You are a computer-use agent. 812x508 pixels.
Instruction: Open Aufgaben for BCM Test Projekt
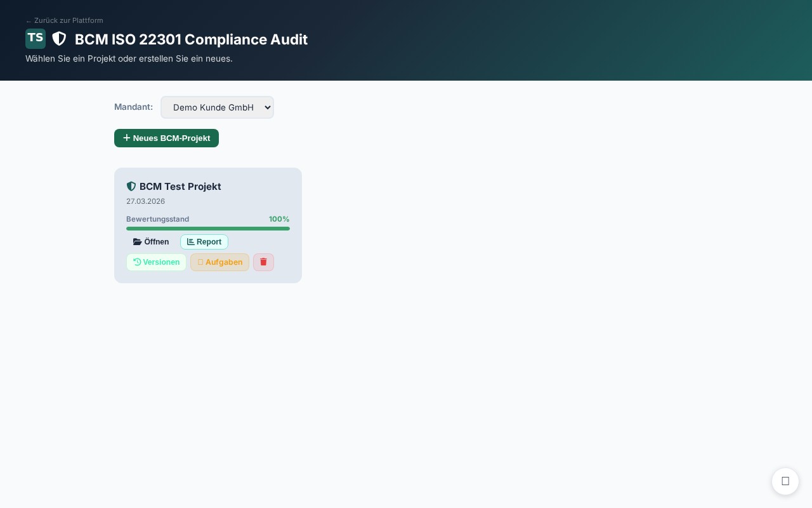pos(219,262)
